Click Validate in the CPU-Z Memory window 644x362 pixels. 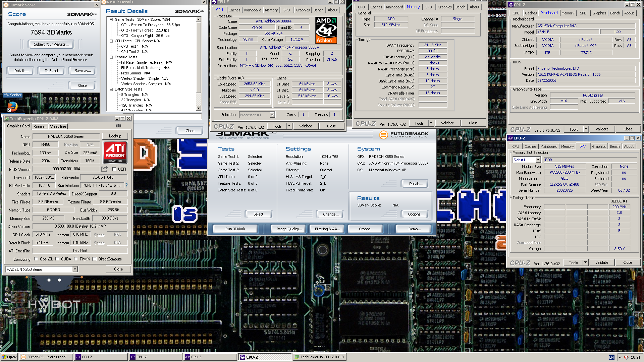[447, 123]
